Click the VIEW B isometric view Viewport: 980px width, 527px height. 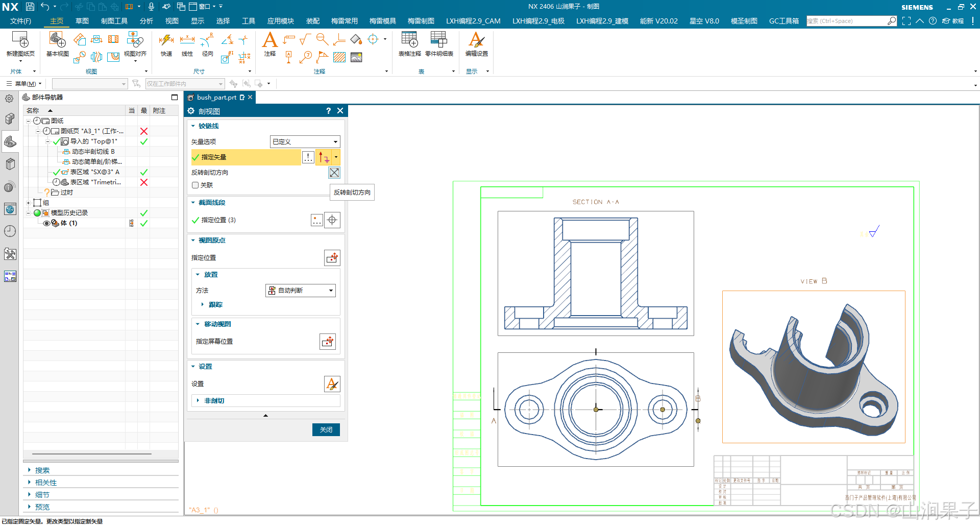coord(814,367)
